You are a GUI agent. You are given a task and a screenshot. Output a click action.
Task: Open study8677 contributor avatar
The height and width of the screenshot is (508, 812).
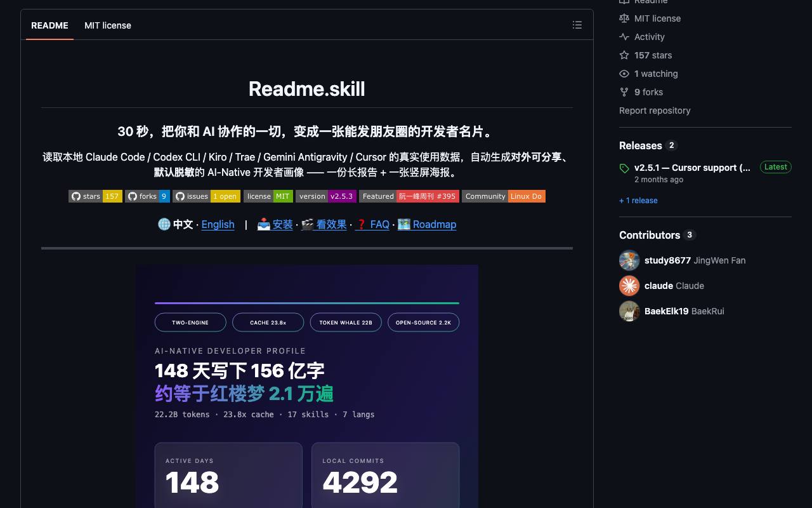[629, 260]
